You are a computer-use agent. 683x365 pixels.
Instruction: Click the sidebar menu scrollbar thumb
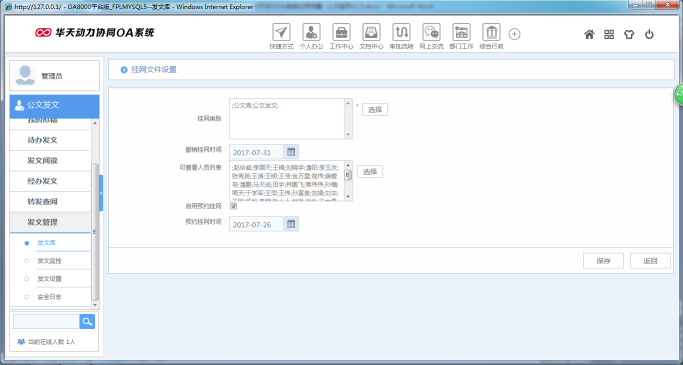pyautogui.click(x=95, y=231)
